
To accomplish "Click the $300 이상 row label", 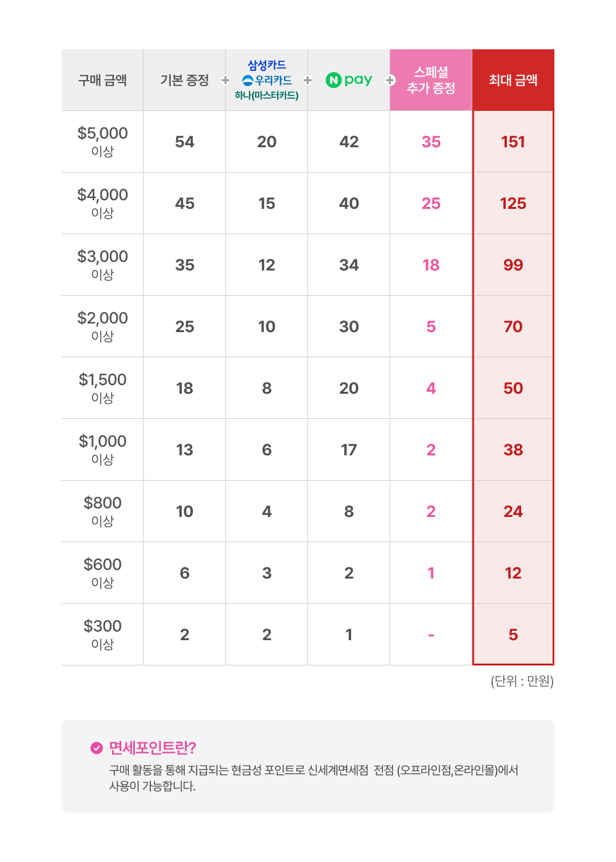I will [102, 635].
